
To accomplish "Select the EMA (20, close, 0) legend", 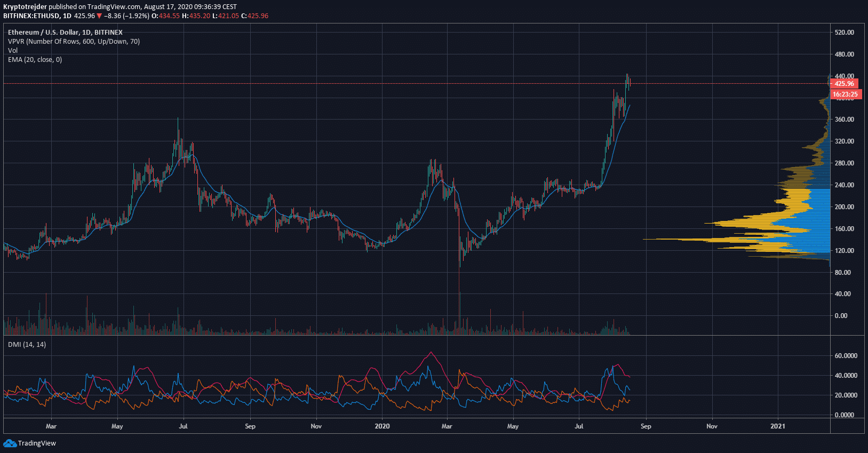I will 35,60.
